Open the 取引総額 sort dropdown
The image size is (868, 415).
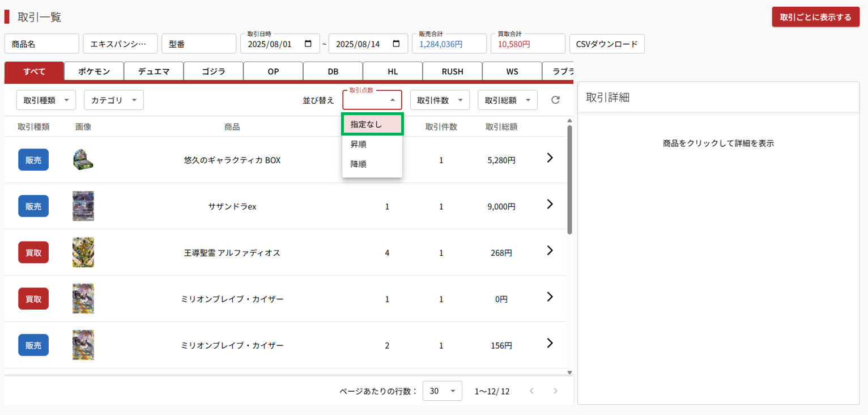(x=508, y=100)
